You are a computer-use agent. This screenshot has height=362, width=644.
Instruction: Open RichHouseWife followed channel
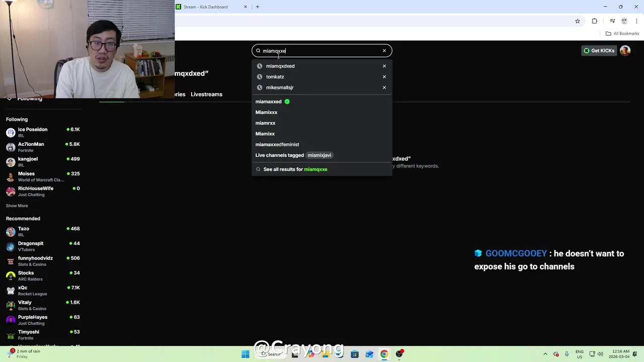(43, 191)
